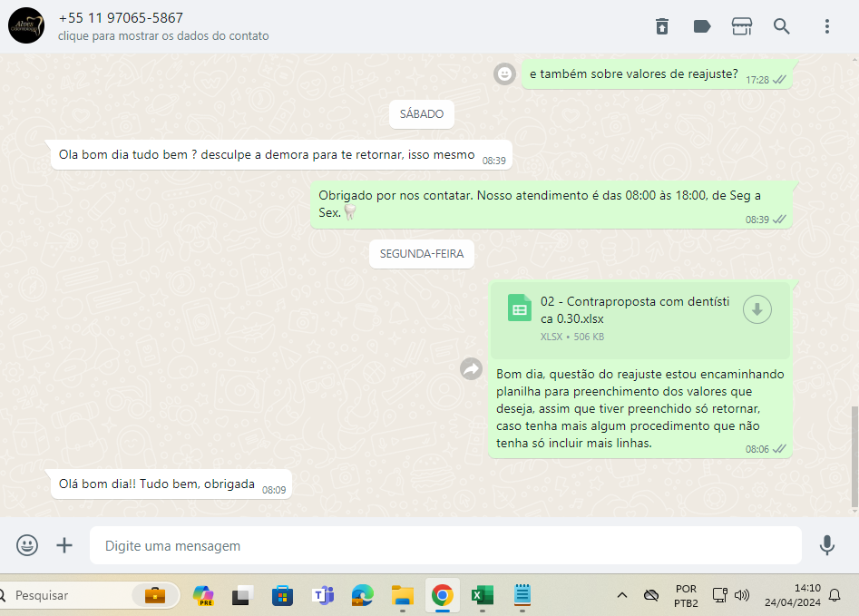Click the SEGUNDA-FEIRA date divider
The width and height of the screenshot is (859, 616).
(421, 254)
